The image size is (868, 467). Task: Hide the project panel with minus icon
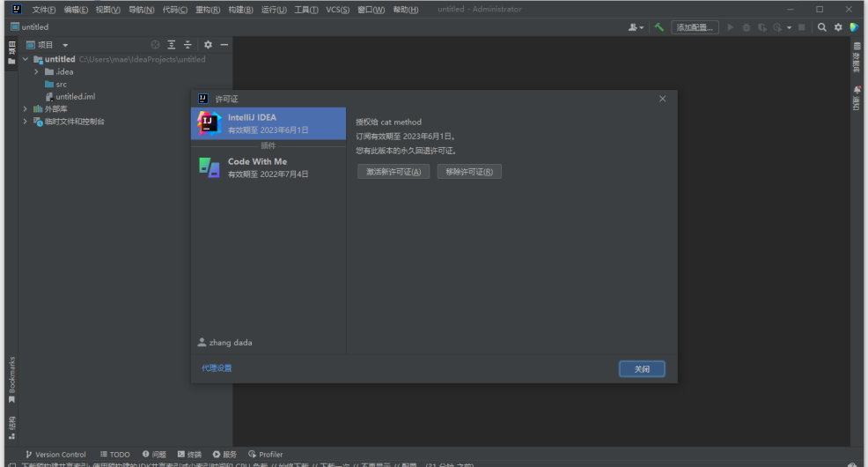click(x=224, y=45)
